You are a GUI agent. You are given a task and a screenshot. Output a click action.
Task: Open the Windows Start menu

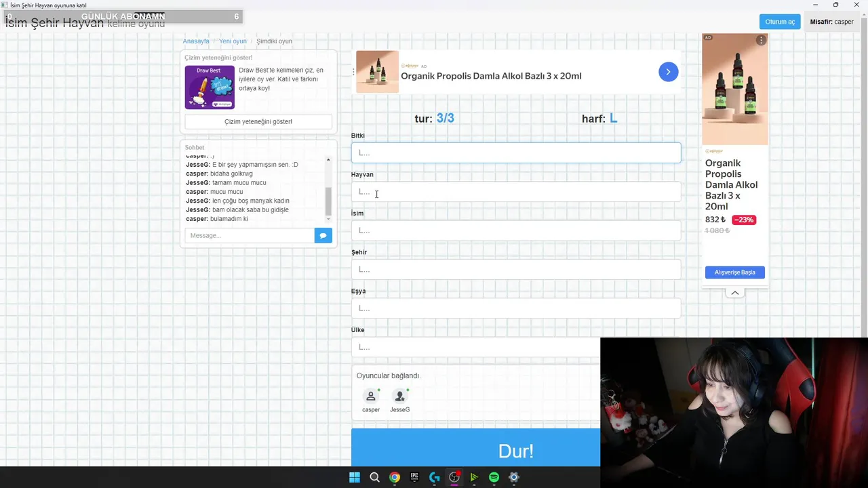click(355, 477)
